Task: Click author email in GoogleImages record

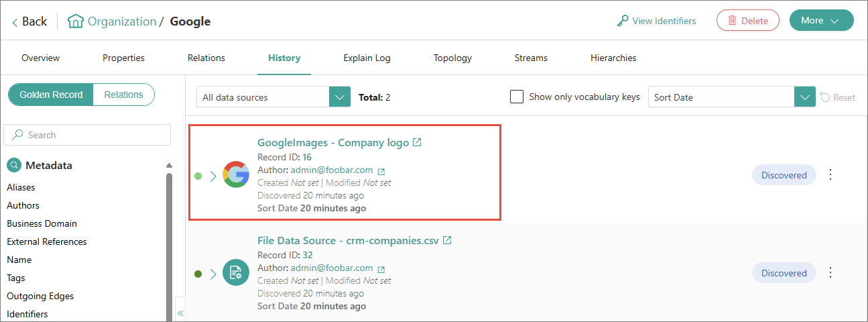Action: [x=332, y=170]
